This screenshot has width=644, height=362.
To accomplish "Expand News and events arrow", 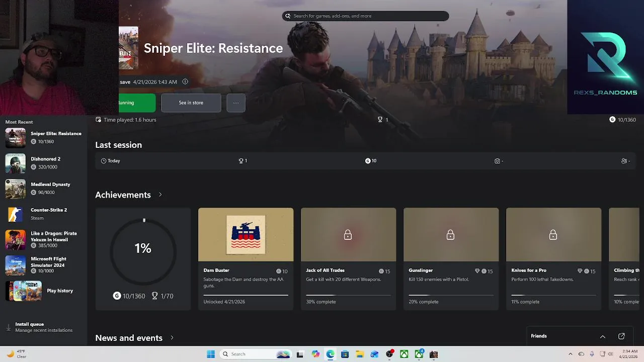I will [172, 338].
